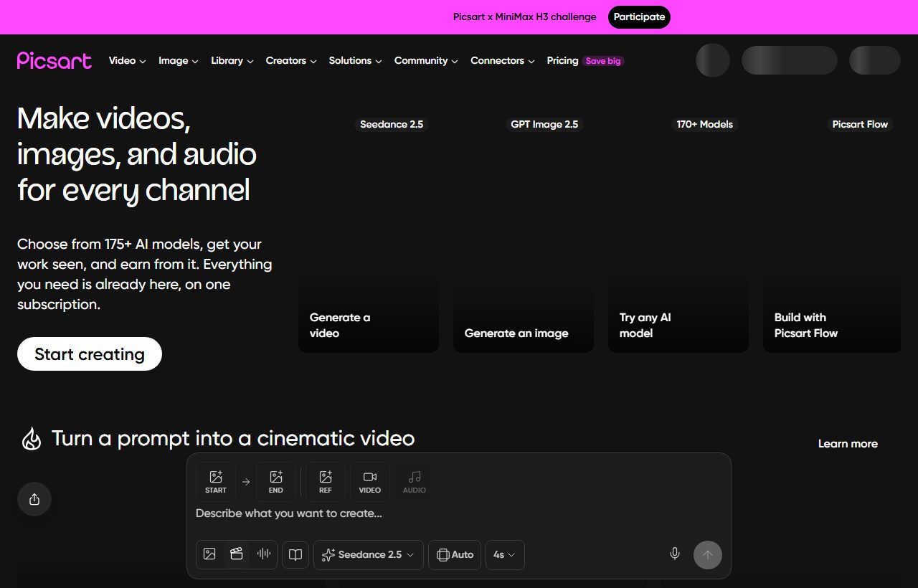Expand the Solutions menu
This screenshot has height=588, width=918.
(x=356, y=61)
